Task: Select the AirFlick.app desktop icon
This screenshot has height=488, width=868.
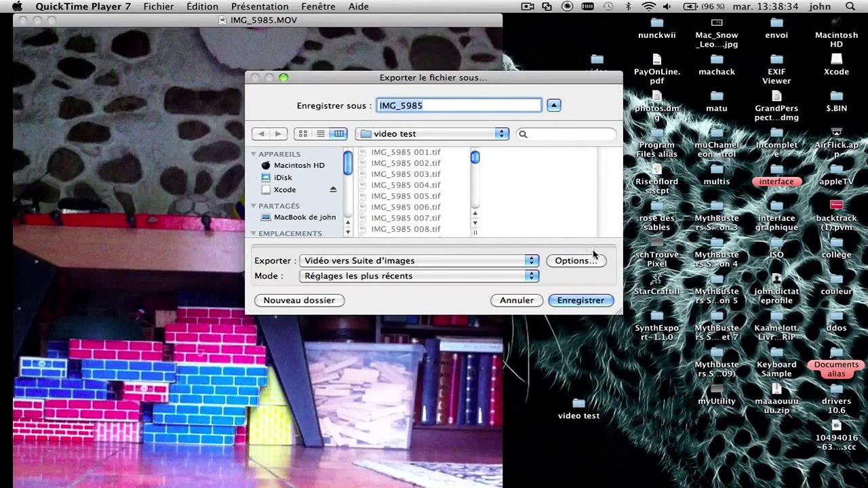Action: point(836,140)
